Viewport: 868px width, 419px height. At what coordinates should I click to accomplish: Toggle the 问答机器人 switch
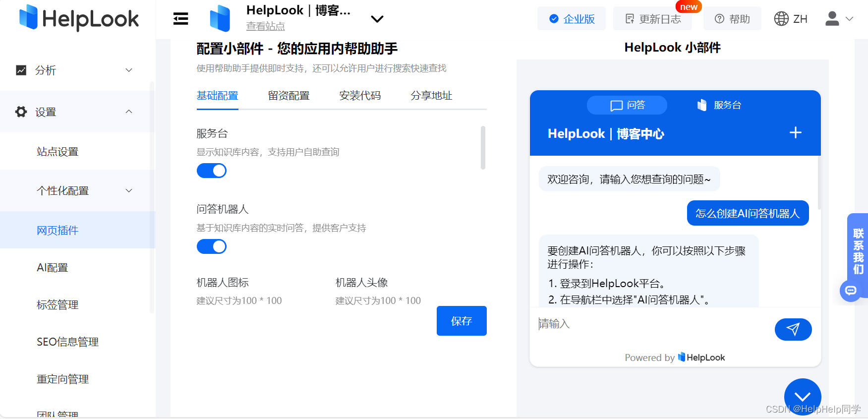tap(212, 246)
